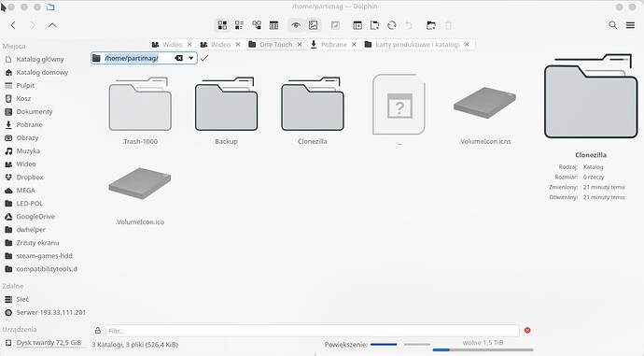Open Obrazy in Places
The image size is (644, 356).
point(27,137)
